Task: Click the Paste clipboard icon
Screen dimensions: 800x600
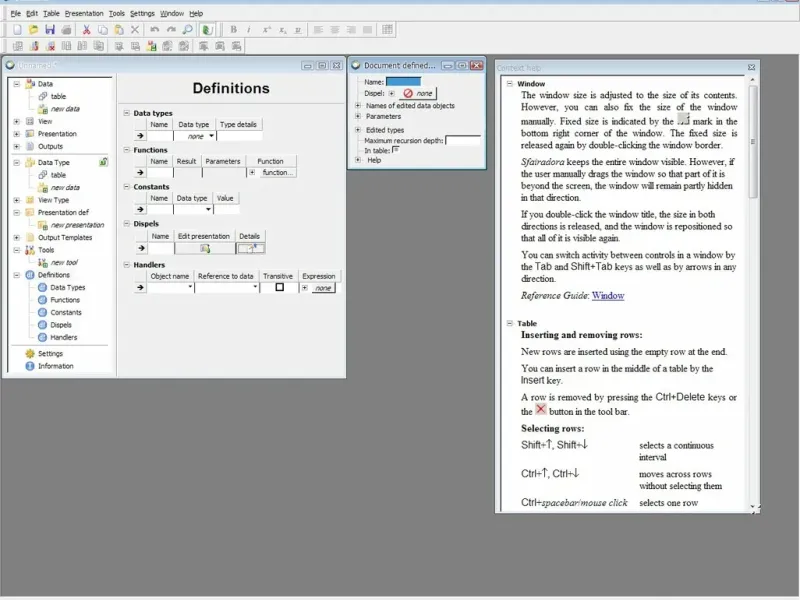Action: point(119,30)
